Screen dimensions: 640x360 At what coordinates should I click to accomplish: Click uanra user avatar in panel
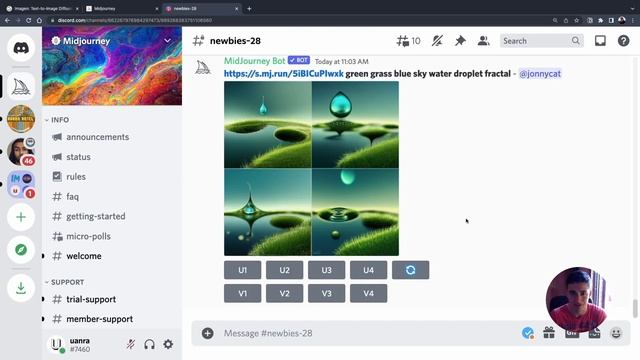(x=57, y=344)
